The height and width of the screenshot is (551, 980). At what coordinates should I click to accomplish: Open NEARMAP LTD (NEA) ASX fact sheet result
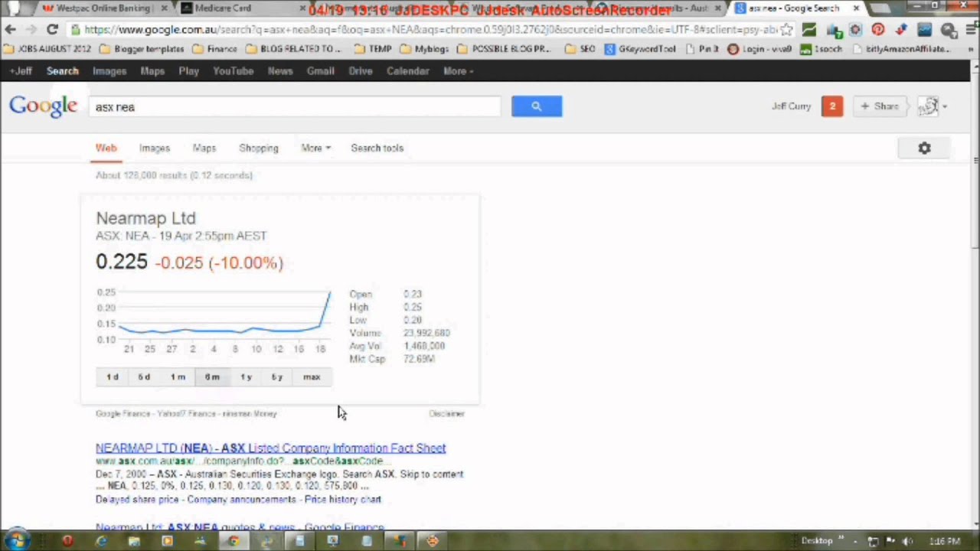pos(270,448)
